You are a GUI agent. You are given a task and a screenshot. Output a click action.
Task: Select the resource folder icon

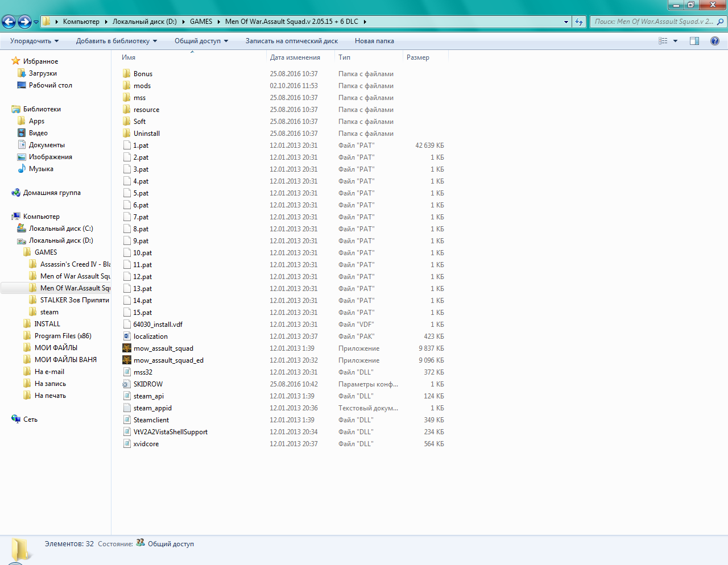coord(127,110)
